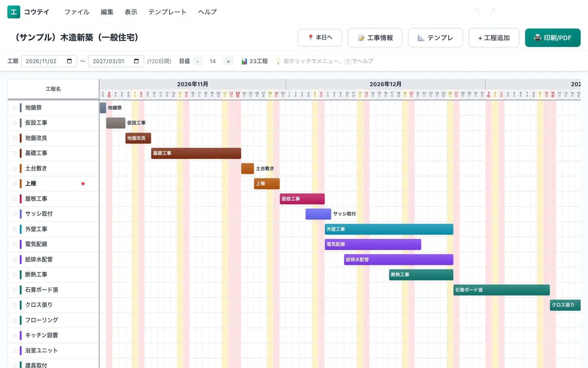The height and width of the screenshot is (368, 588).
Task: Open calendar picker for start date 2026/11/02
Action: [x=69, y=61]
